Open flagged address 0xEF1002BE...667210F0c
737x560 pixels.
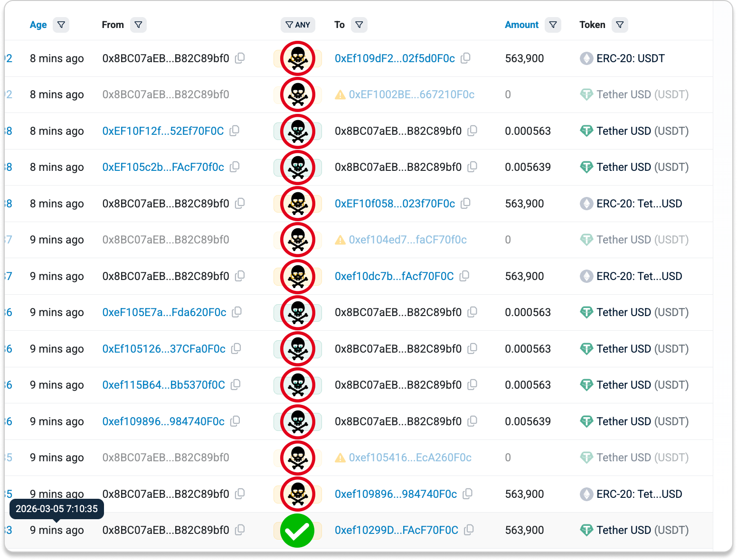[x=411, y=94]
